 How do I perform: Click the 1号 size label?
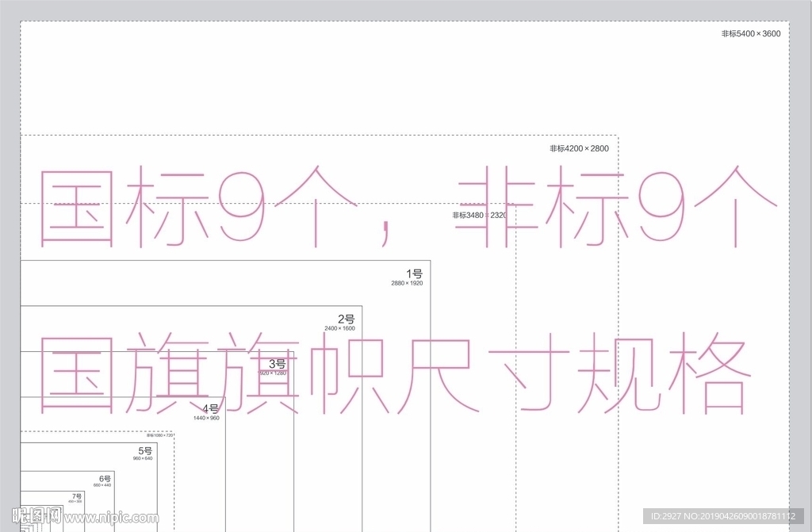point(414,274)
